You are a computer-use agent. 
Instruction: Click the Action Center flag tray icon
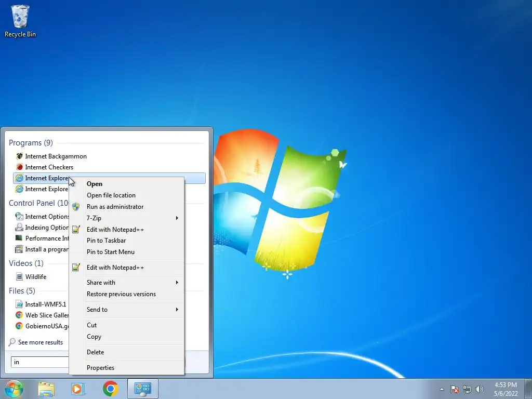click(454, 389)
